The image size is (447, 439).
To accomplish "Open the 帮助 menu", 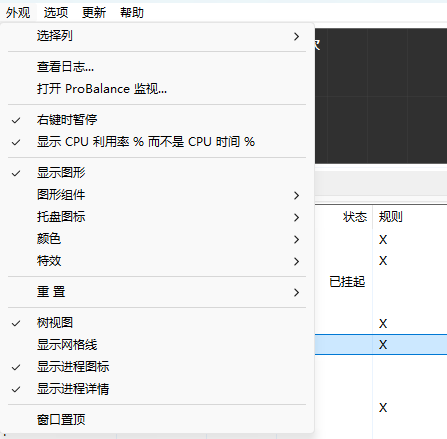I will (132, 13).
